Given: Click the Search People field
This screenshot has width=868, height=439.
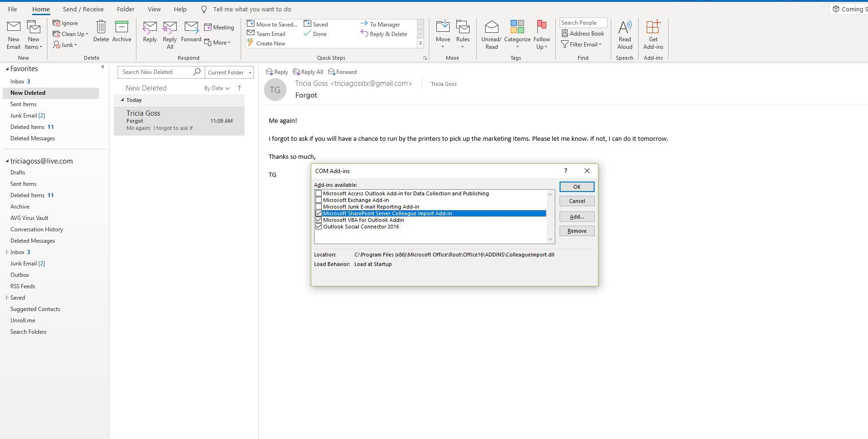Looking at the screenshot, I should (x=583, y=23).
